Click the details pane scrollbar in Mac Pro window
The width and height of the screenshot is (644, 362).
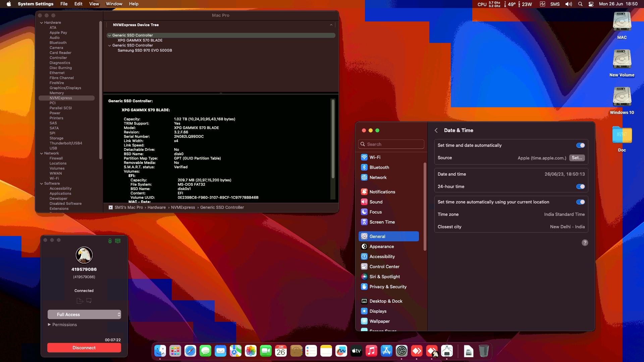pos(333,139)
